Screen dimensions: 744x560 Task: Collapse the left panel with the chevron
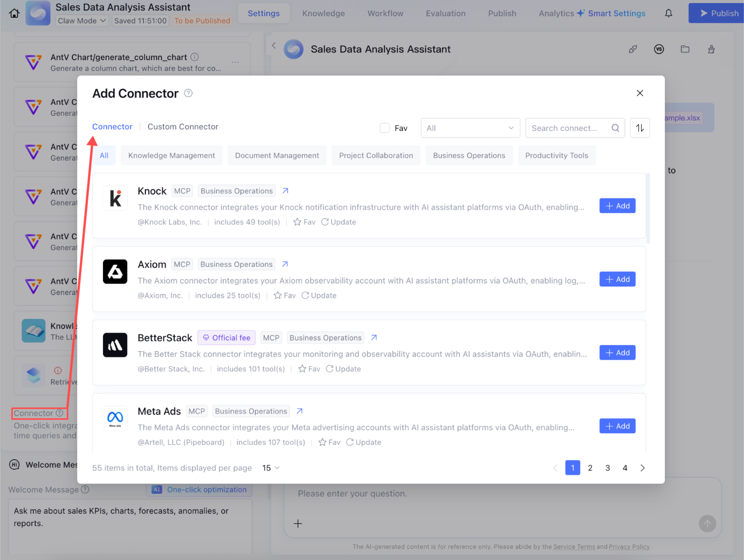coord(274,45)
